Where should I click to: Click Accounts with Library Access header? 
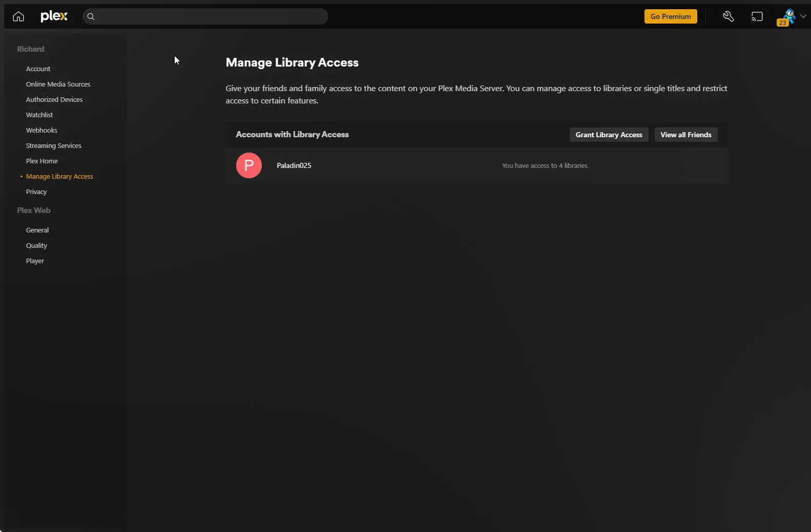[x=292, y=134]
